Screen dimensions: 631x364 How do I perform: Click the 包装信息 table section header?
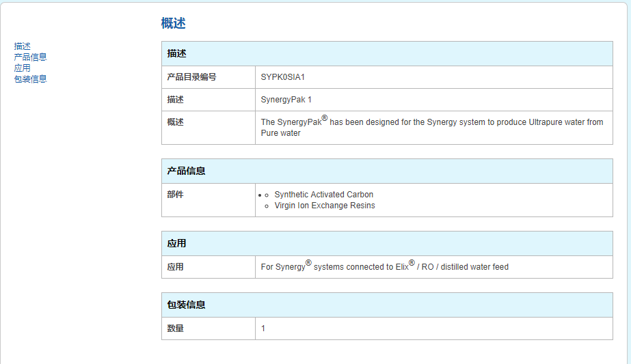coord(186,305)
